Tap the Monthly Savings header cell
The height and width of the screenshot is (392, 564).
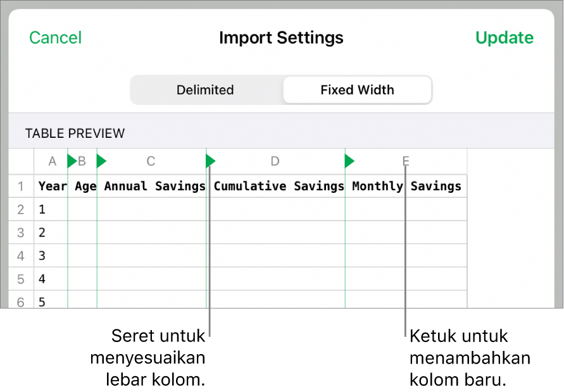click(406, 186)
